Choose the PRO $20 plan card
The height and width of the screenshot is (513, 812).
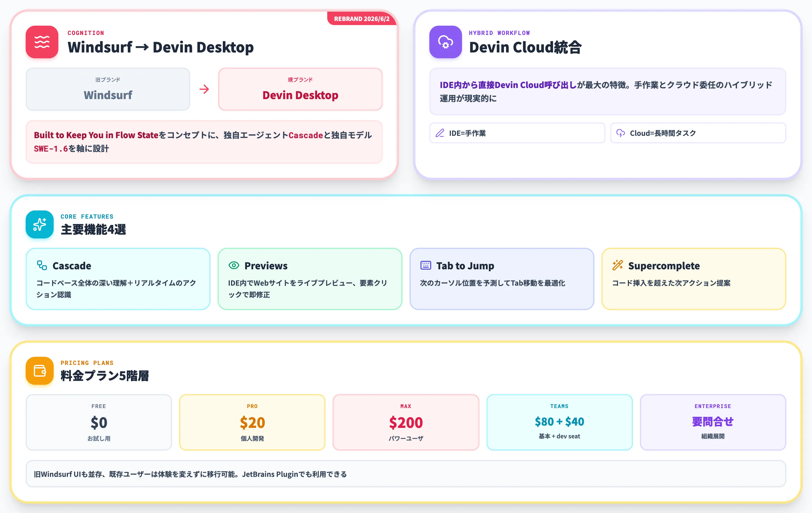click(x=252, y=422)
